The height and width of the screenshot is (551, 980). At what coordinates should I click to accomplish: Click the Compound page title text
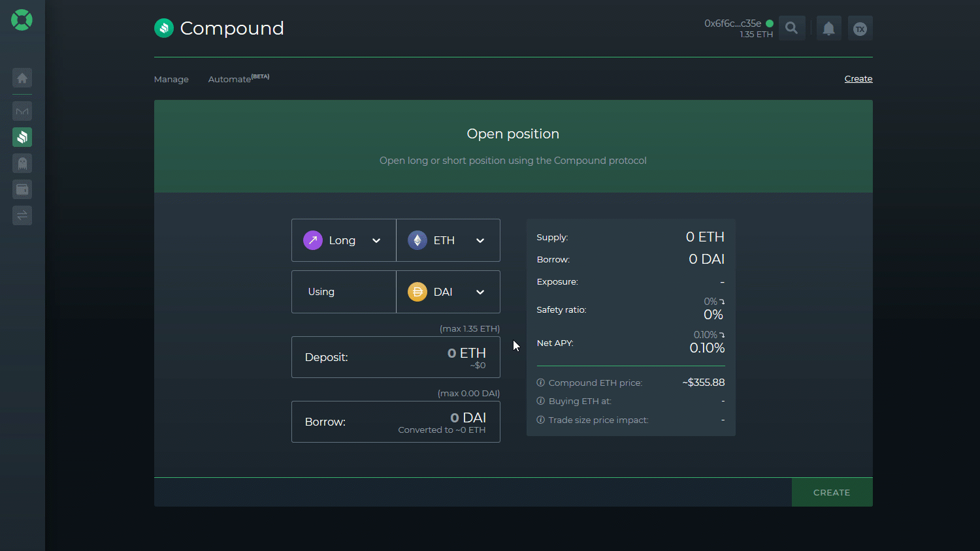click(232, 28)
